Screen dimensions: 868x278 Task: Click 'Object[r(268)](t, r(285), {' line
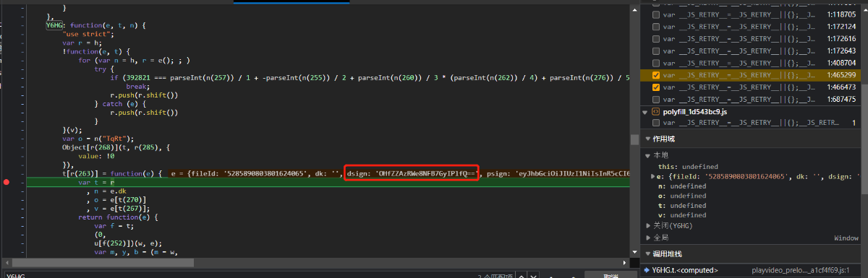click(116, 147)
